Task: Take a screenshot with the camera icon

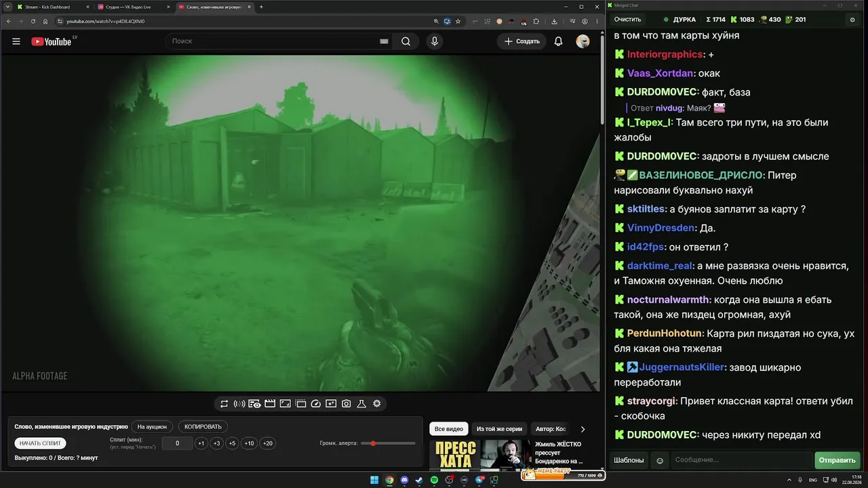Action: click(347, 404)
